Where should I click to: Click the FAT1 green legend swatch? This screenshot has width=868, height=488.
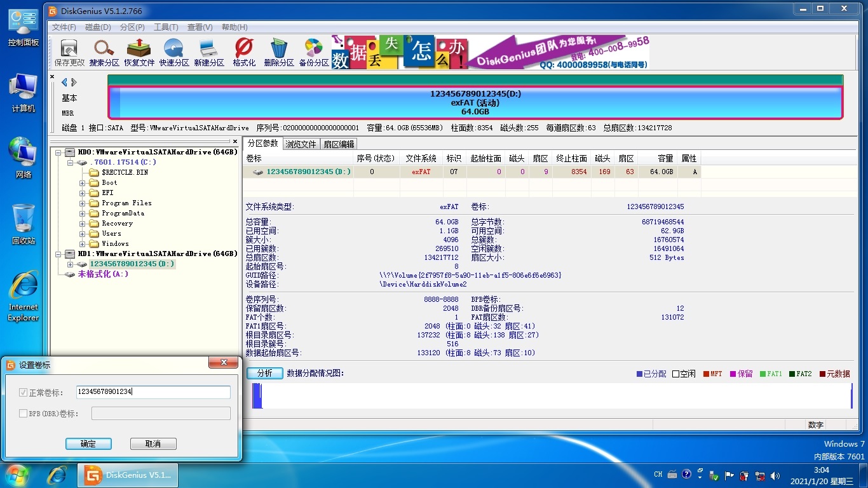(763, 374)
